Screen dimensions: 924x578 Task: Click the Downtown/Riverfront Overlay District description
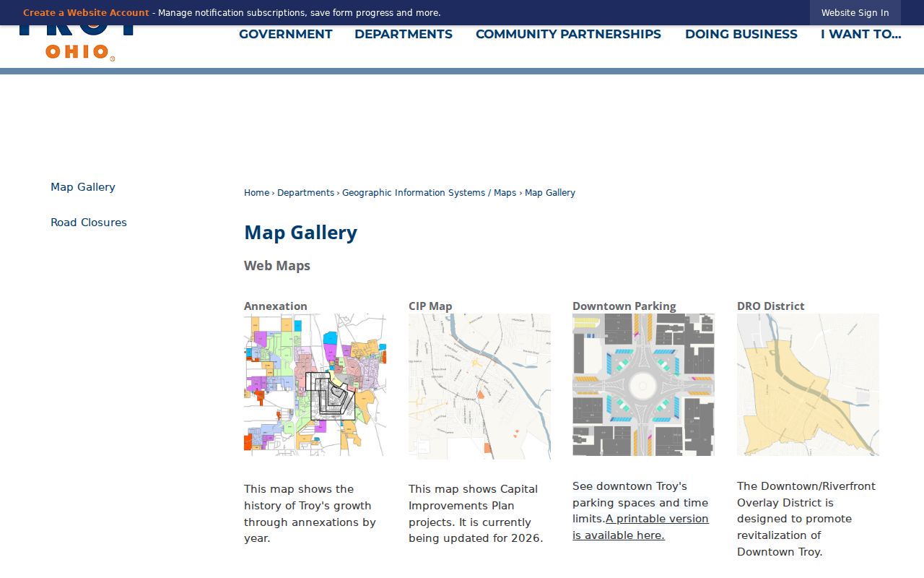(806, 519)
